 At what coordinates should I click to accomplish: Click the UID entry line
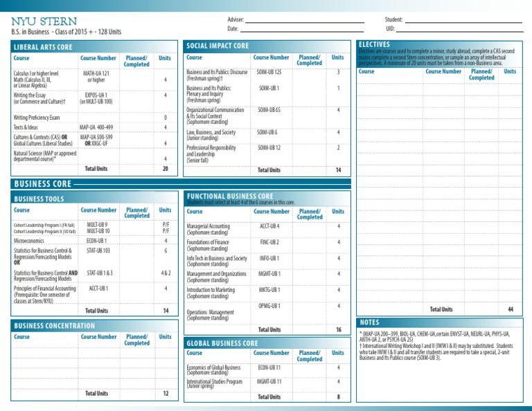pos(459,31)
